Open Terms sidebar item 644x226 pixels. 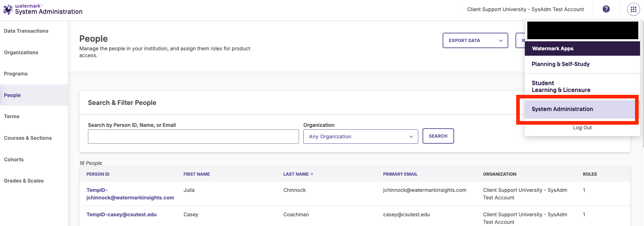(x=11, y=116)
